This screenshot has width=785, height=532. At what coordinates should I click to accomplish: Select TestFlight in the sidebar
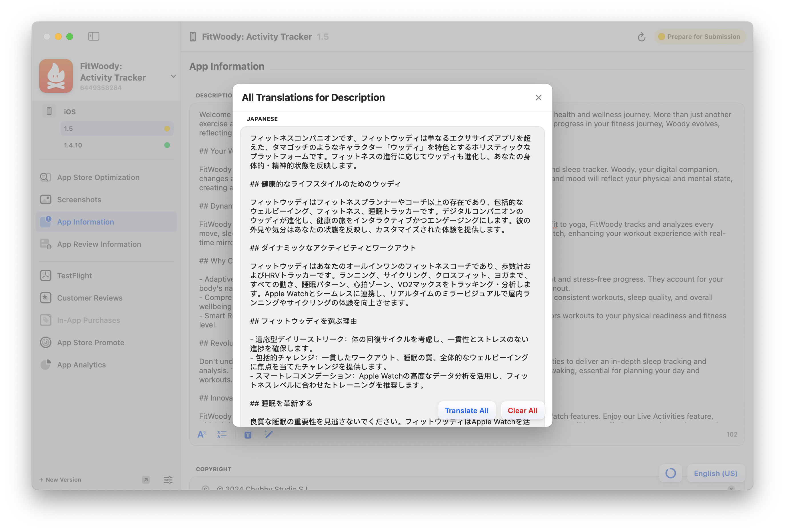click(75, 275)
